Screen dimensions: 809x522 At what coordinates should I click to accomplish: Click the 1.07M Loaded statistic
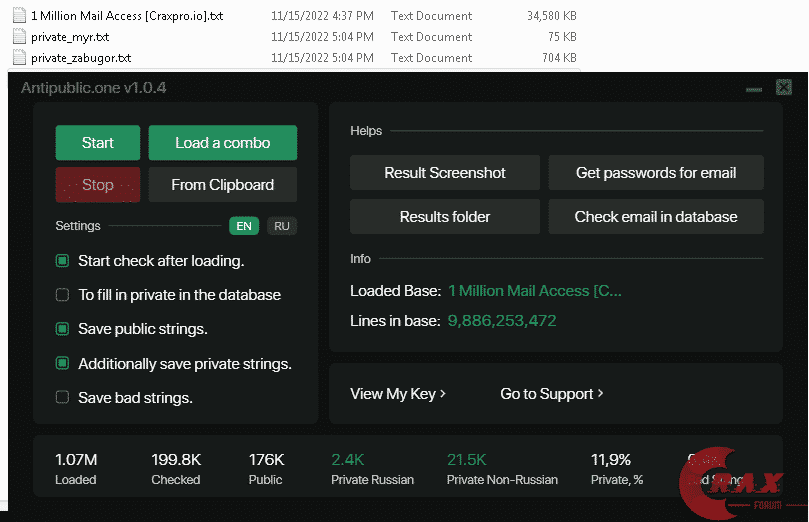click(76, 469)
